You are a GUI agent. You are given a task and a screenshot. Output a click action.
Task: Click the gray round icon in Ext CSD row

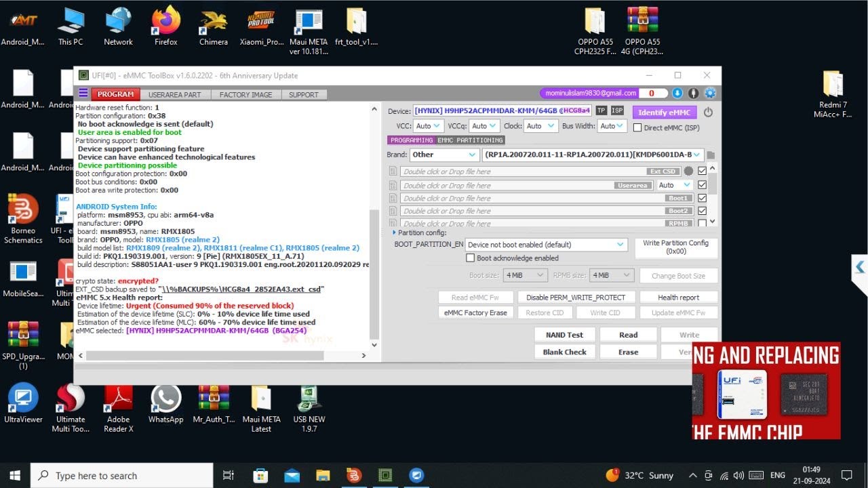click(x=688, y=171)
